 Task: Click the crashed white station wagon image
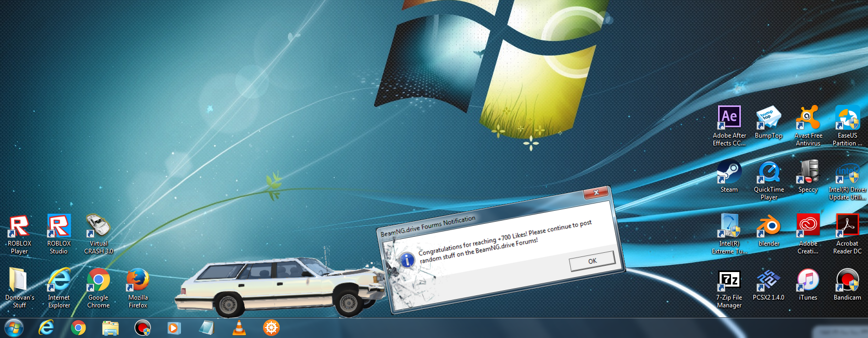[280, 287]
